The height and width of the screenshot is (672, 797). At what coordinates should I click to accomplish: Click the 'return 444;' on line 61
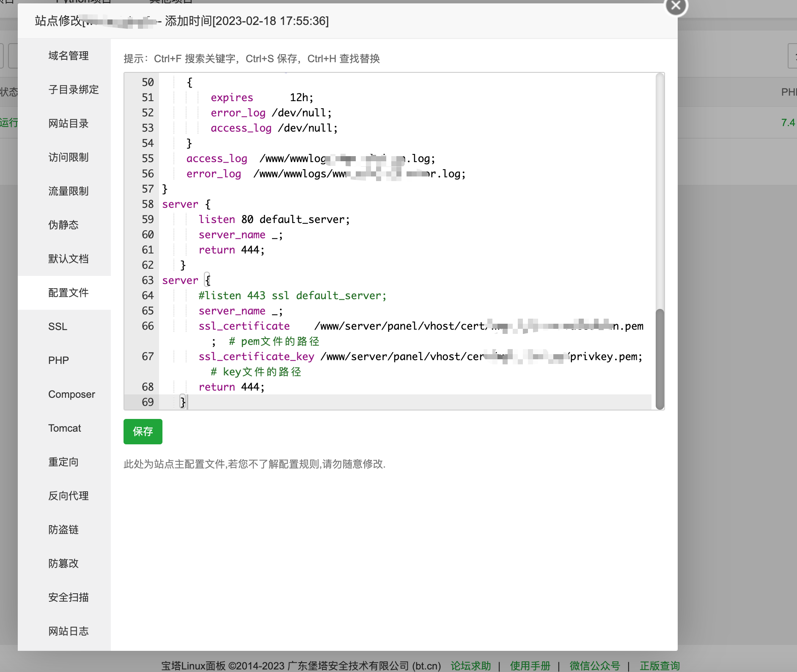pyautogui.click(x=232, y=250)
